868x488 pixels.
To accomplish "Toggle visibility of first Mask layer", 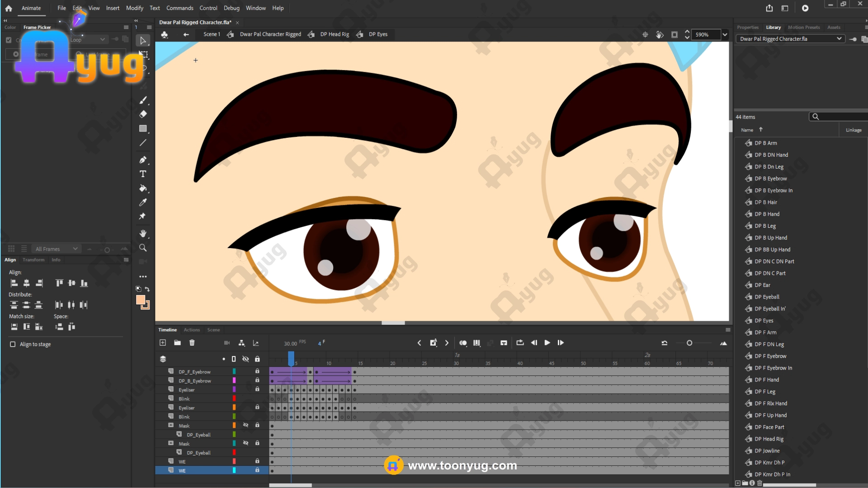I will click(x=245, y=425).
